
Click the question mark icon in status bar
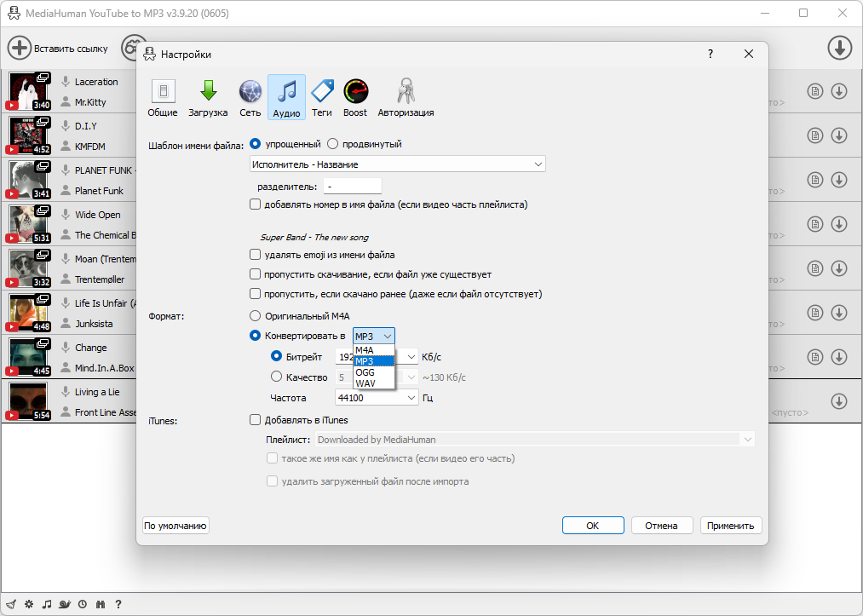pos(118,604)
